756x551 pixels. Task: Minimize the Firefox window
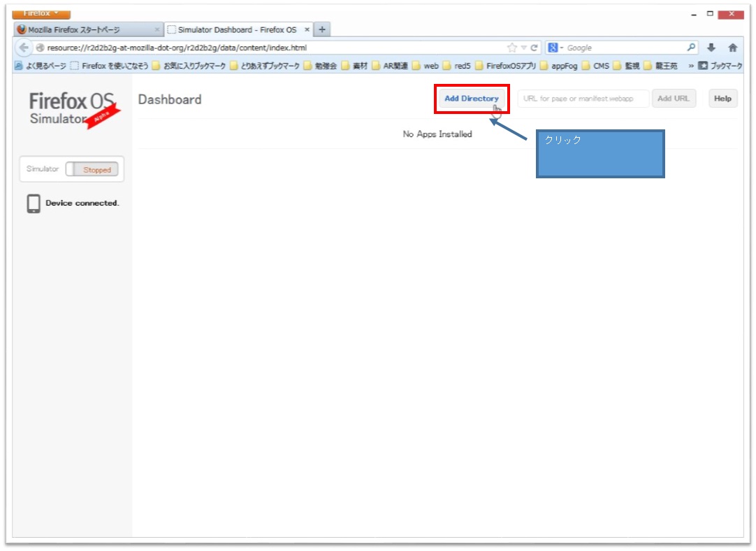[x=693, y=15]
